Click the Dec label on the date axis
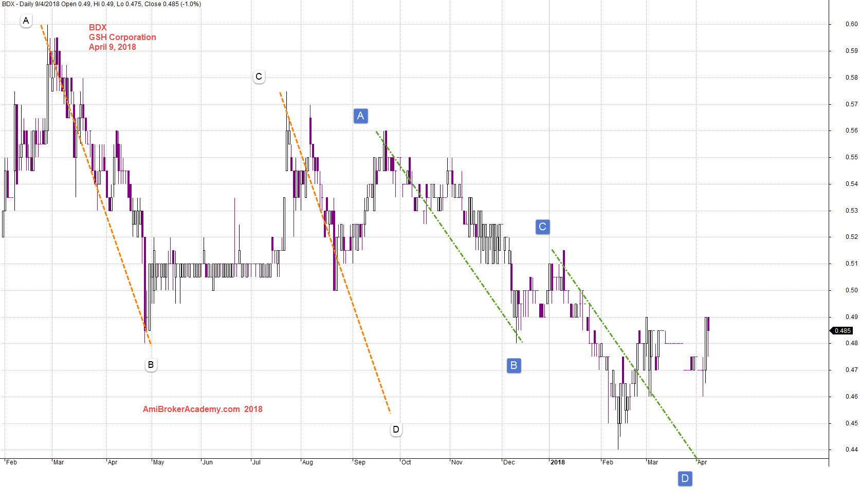The image size is (860, 504). pyautogui.click(x=509, y=462)
